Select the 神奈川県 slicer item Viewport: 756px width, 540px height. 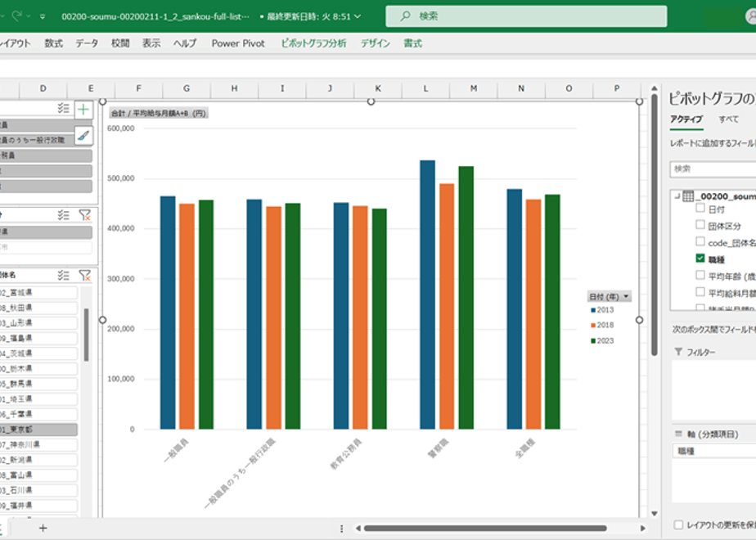[38, 444]
